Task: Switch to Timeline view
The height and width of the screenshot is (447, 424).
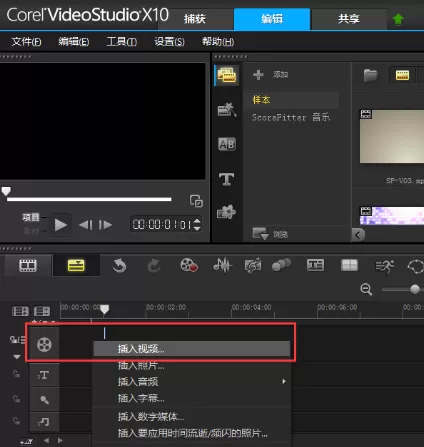Action: click(76, 266)
